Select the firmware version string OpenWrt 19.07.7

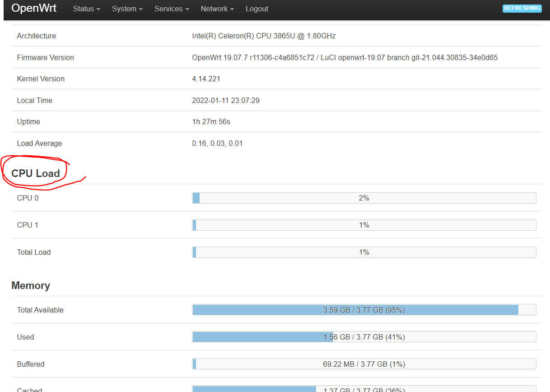point(345,57)
